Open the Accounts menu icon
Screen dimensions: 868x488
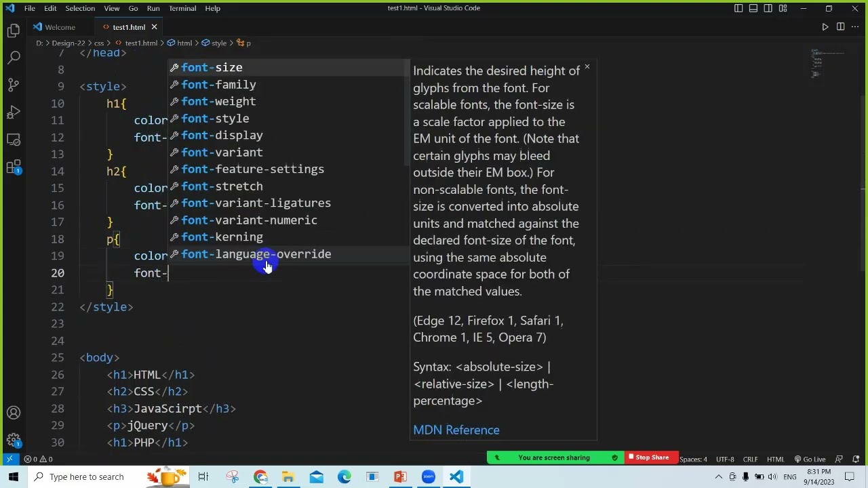click(14, 413)
